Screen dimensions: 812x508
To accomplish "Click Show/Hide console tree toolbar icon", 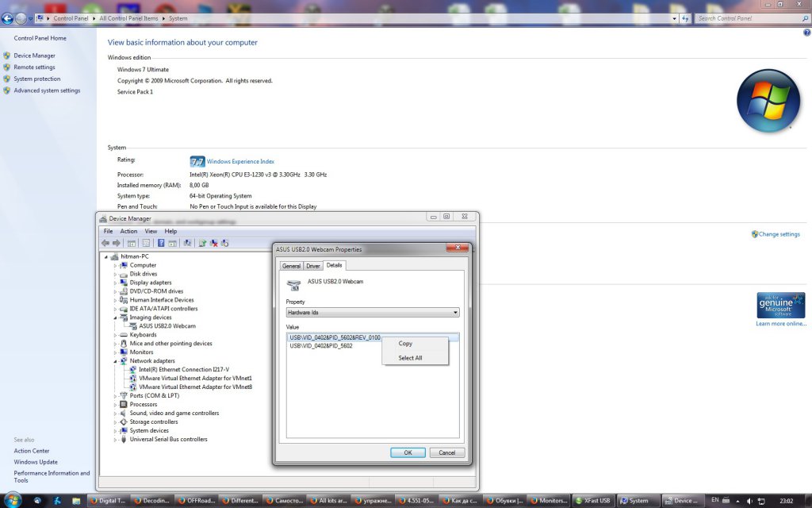I will point(132,243).
